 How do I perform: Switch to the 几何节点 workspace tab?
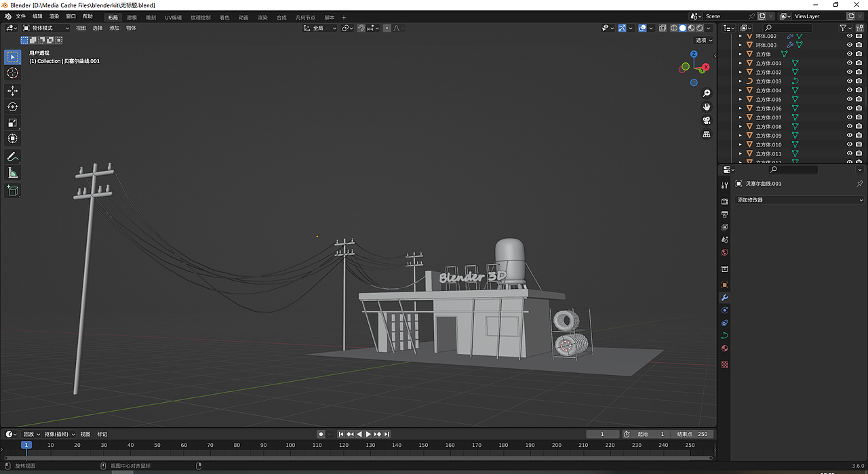click(305, 17)
